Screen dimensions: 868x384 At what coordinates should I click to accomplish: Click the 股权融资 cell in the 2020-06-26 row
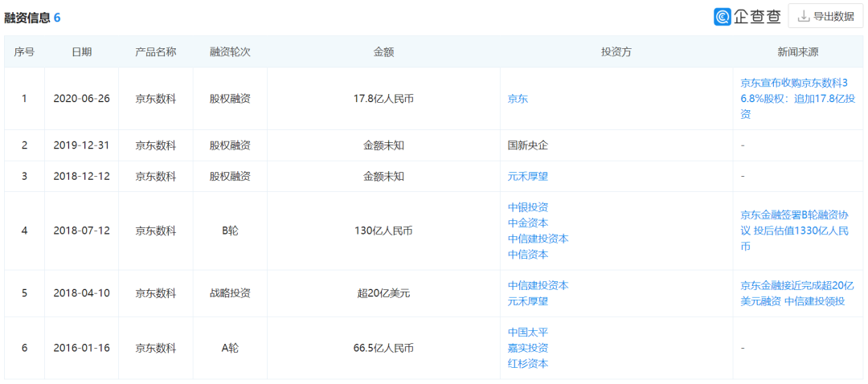[230, 99]
